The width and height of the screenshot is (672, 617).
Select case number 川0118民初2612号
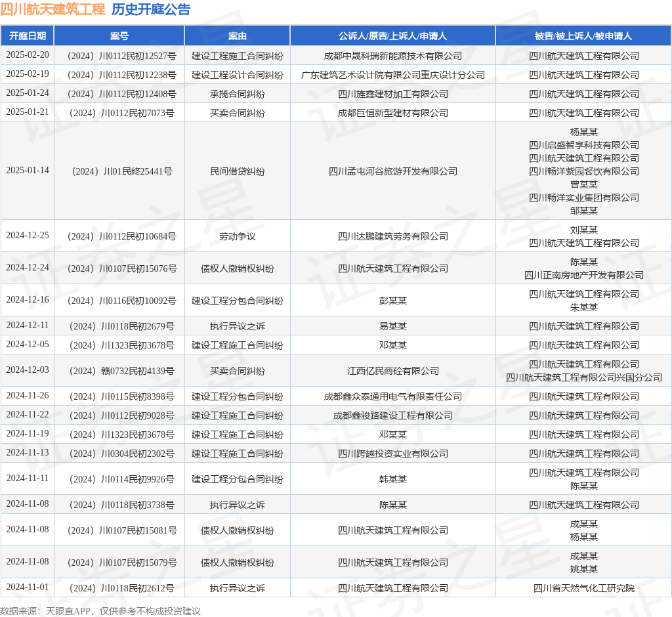(x=121, y=588)
